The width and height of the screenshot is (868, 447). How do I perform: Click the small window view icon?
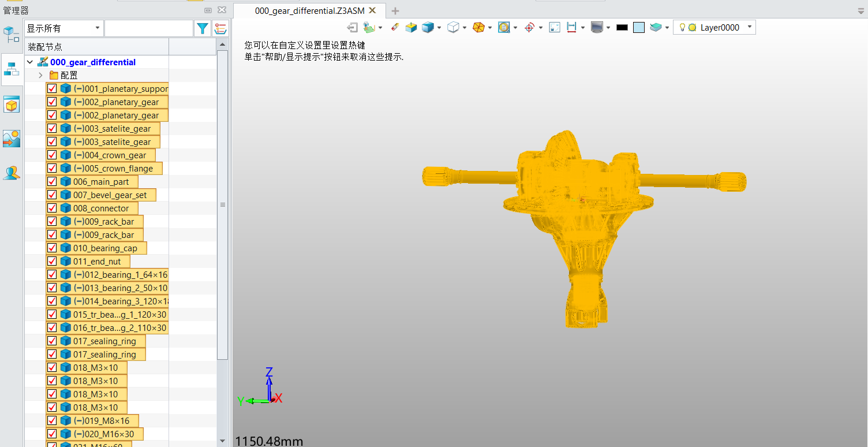click(x=555, y=27)
